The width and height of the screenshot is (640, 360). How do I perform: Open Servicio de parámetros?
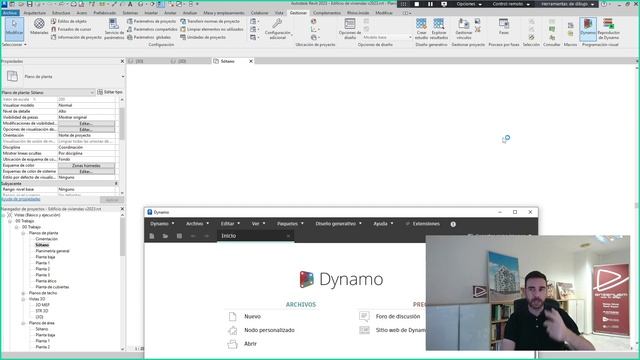point(114,29)
